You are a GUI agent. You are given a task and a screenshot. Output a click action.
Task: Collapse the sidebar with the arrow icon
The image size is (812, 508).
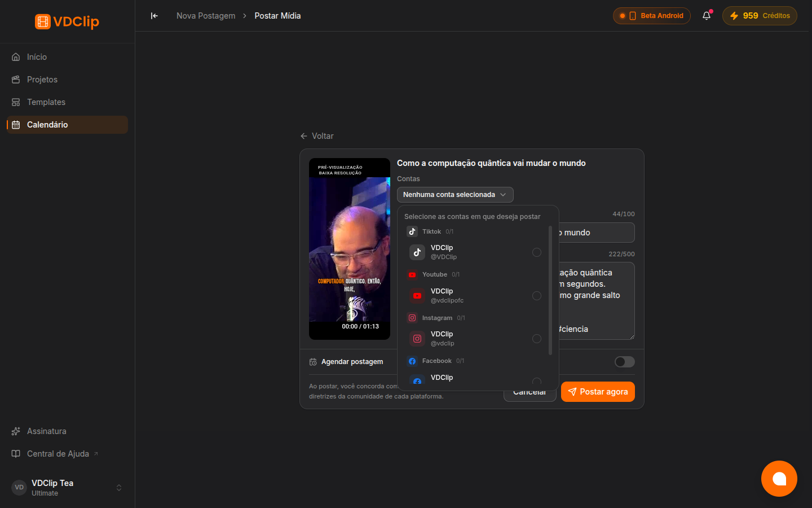(x=155, y=16)
